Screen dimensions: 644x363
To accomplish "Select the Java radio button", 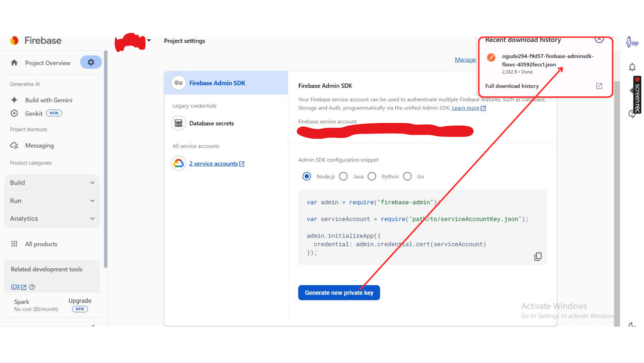I will pyautogui.click(x=343, y=176).
